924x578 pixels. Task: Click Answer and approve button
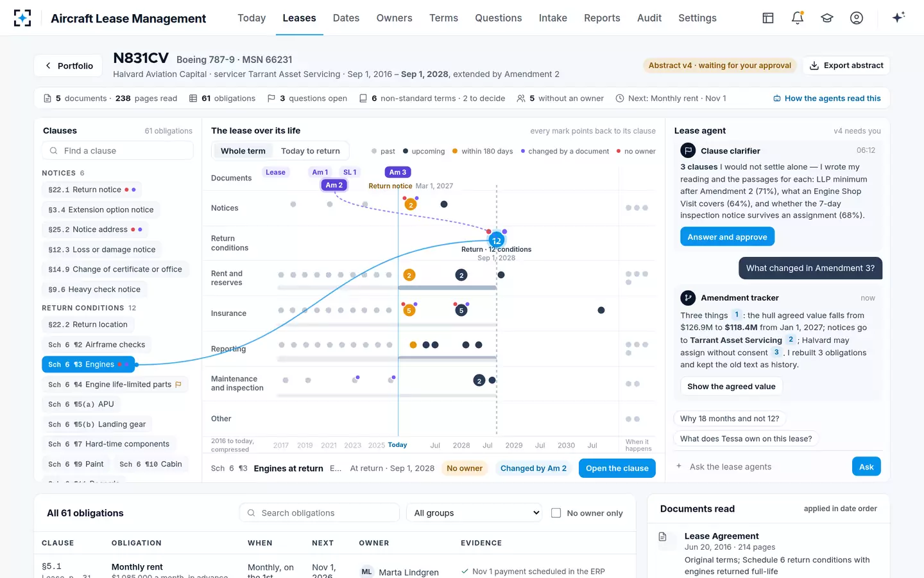(x=728, y=237)
